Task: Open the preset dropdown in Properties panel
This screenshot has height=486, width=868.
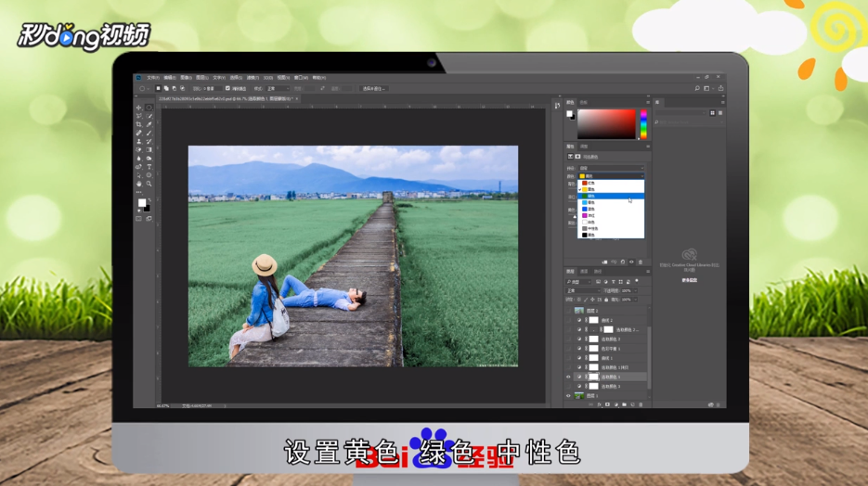Action: coord(611,168)
